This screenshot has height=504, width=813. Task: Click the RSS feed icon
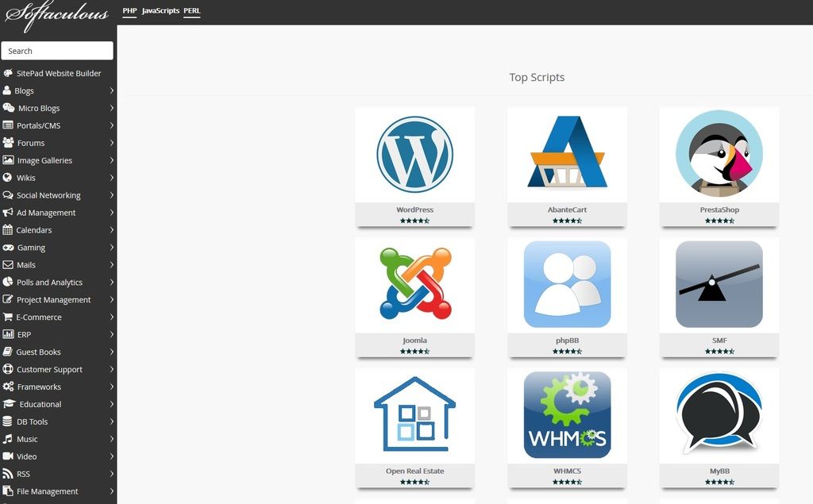(x=8, y=474)
